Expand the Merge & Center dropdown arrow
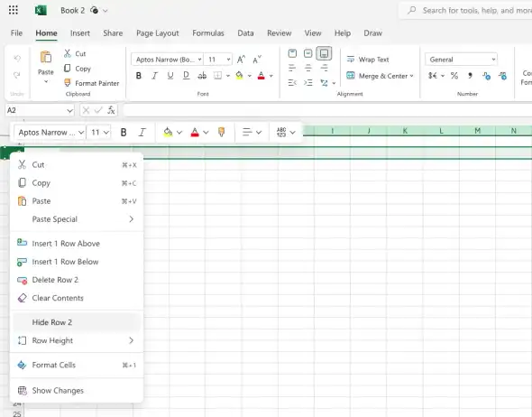 (x=411, y=76)
